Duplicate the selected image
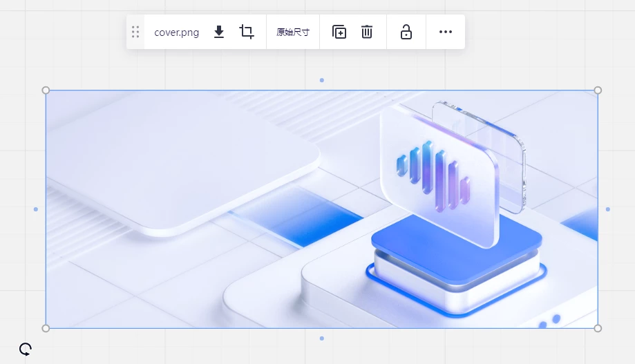This screenshot has height=364, width=635. pyautogui.click(x=339, y=32)
